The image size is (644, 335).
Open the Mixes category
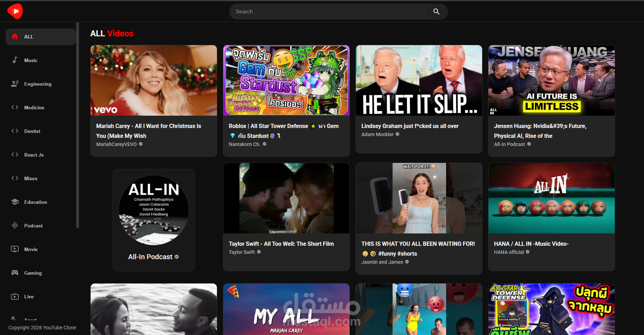pos(41,178)
